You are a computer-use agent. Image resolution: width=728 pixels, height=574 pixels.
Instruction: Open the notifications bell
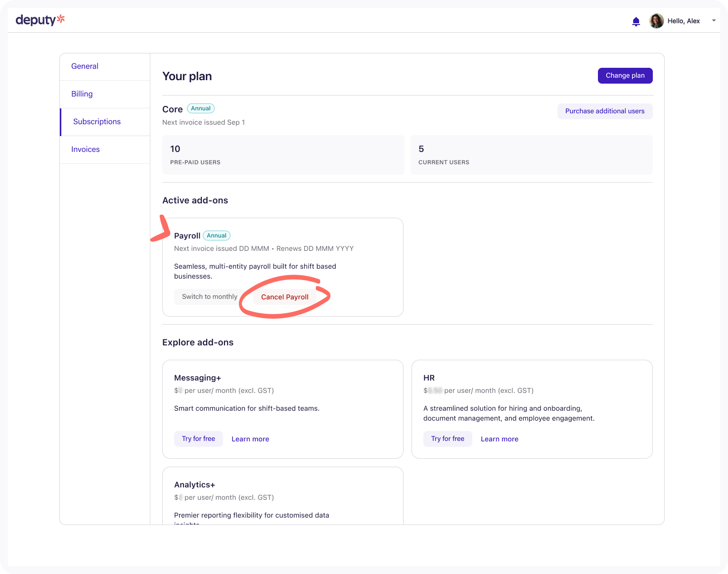pos(636,21)
